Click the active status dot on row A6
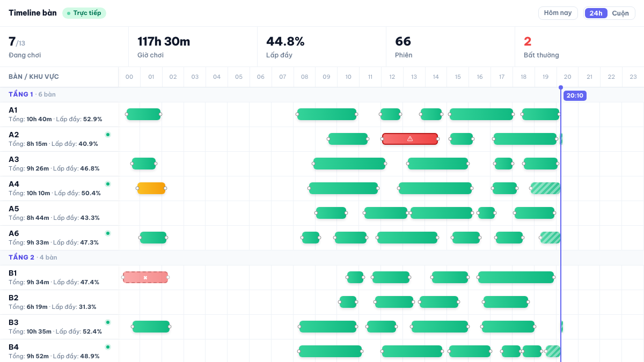 (107, 233)
